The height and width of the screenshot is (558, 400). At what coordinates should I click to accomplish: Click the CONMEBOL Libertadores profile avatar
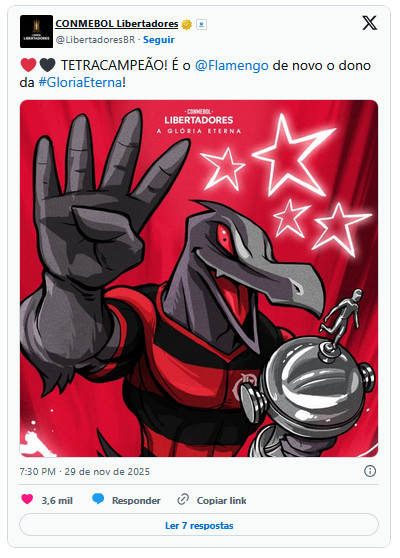(36, 31)
